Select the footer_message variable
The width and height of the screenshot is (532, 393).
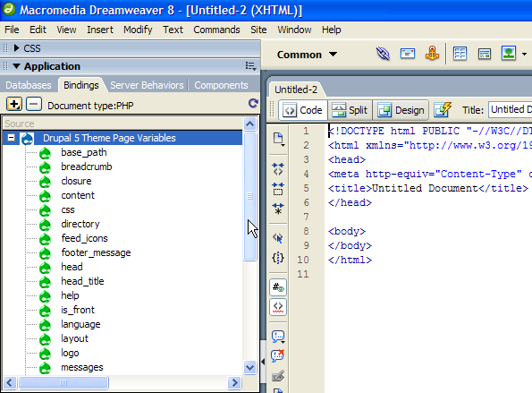pyautogui.click(x=96, y=252)
